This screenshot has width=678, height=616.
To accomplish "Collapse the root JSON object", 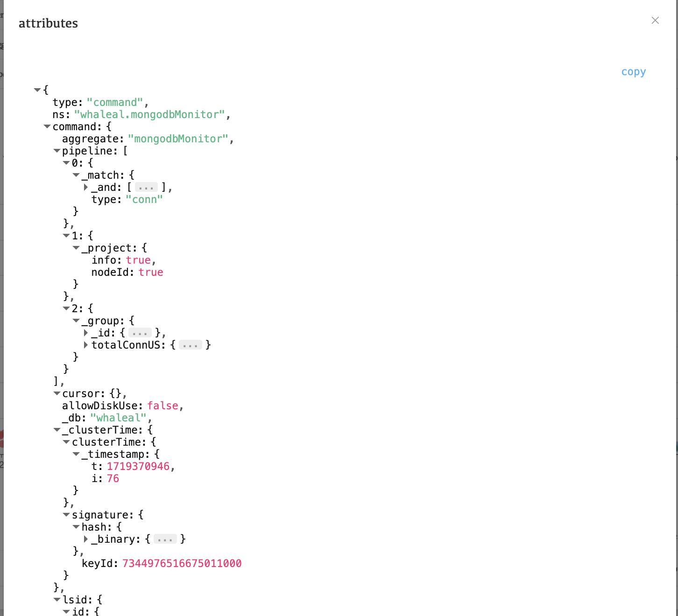I will click(37, 90).
